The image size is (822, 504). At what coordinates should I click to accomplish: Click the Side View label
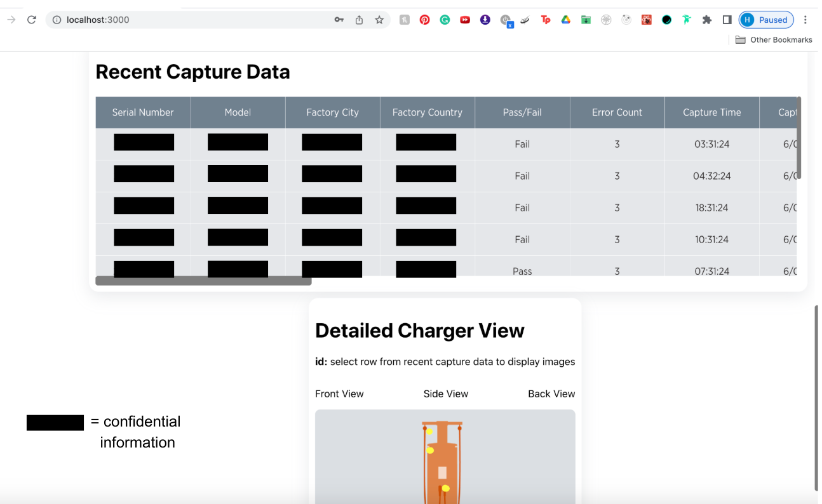pos(446,394)
